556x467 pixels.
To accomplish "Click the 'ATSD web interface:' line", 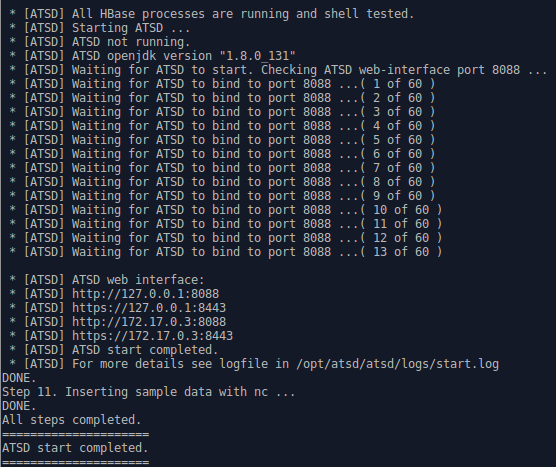I will [106, 280].
